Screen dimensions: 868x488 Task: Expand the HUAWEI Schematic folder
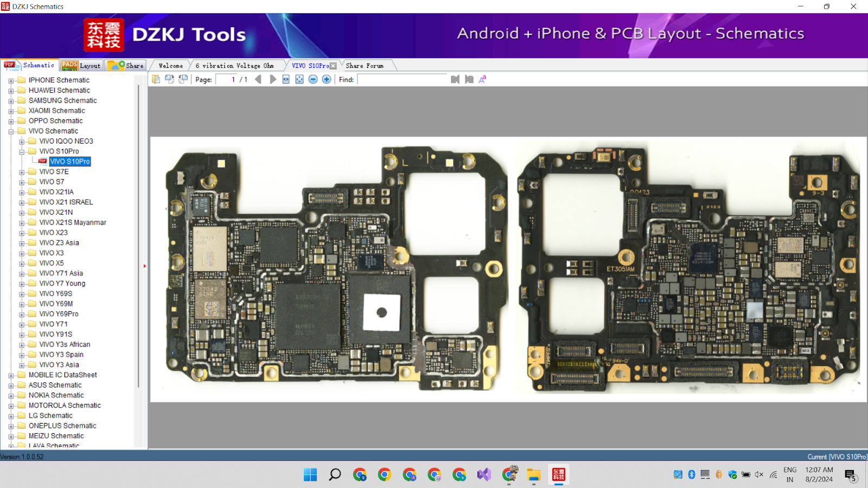[x=11, y=91]
